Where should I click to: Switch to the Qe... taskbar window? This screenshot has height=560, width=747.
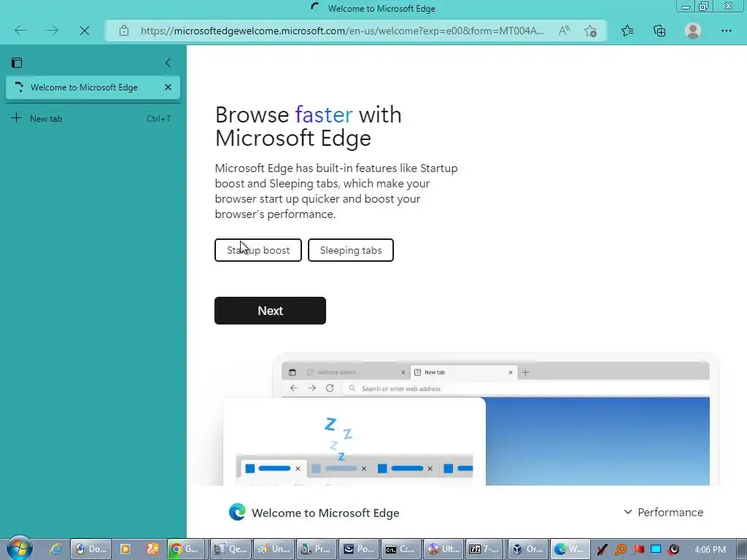pyautogui.click(x=231, y=549)
